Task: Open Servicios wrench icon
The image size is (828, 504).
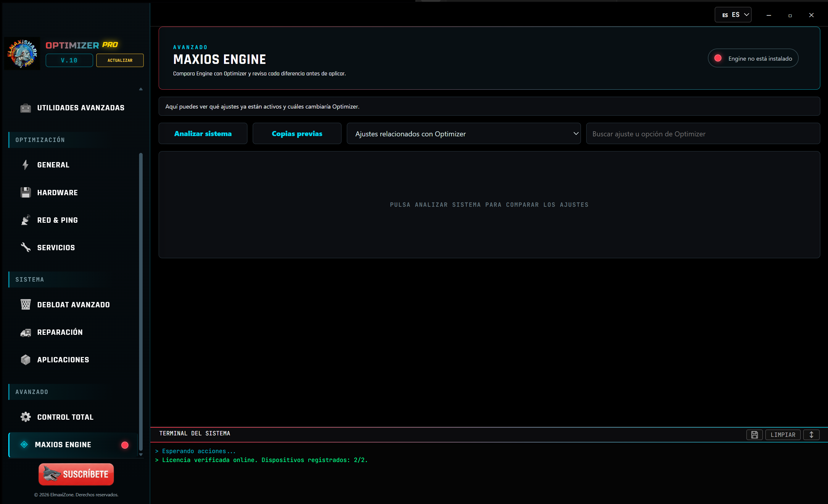Action: pos(25,248)
